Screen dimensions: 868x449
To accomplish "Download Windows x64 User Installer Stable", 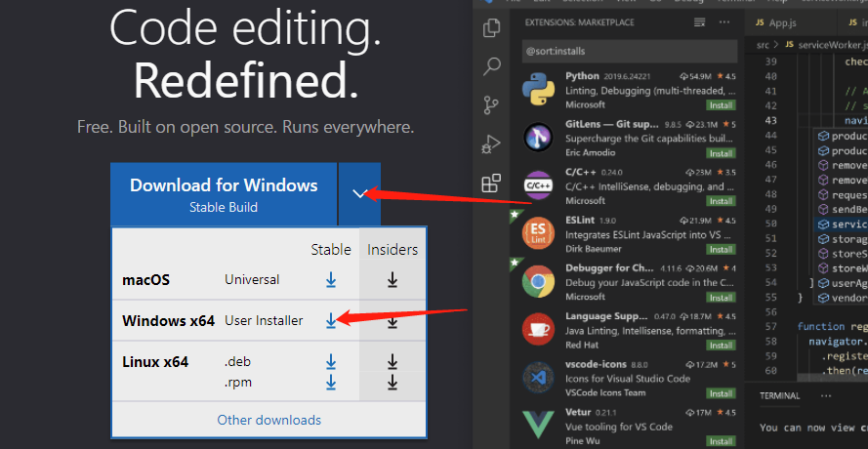I will click(331, 320).
